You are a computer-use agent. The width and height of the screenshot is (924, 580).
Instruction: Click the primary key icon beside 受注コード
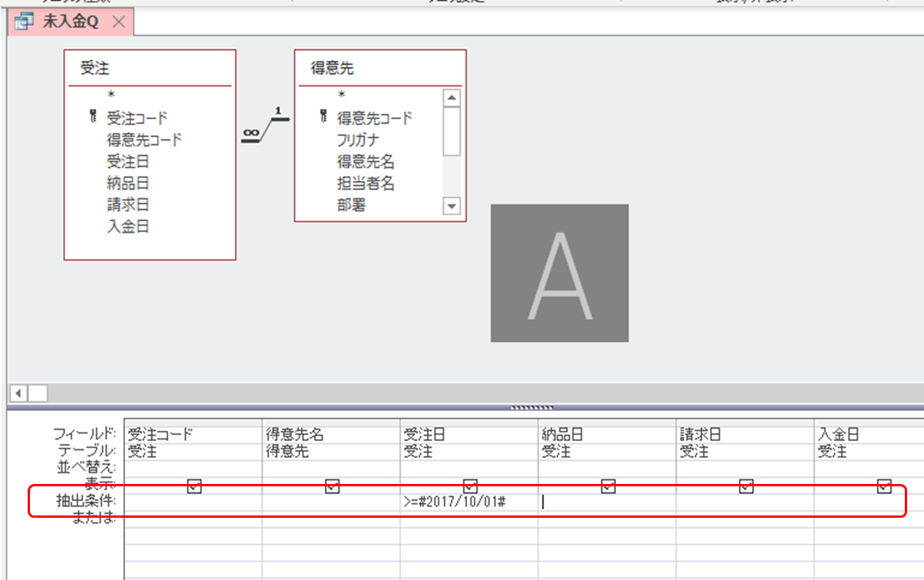[x=94, y=118]
